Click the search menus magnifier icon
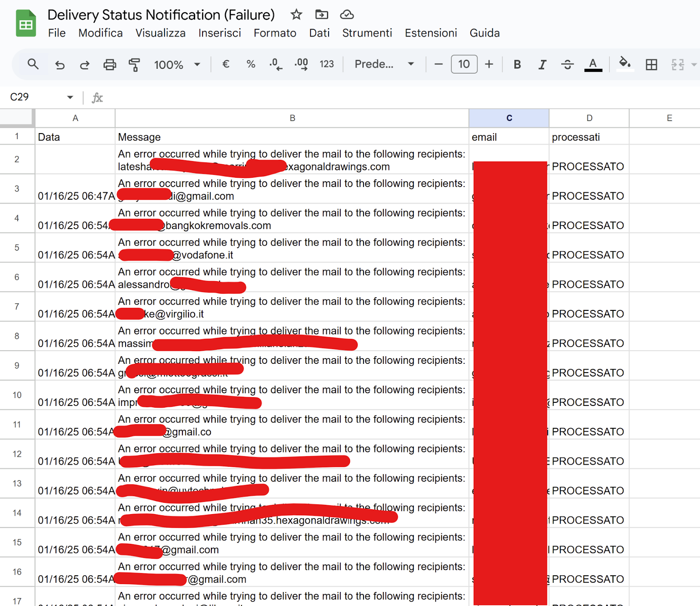 pos(33,64)
